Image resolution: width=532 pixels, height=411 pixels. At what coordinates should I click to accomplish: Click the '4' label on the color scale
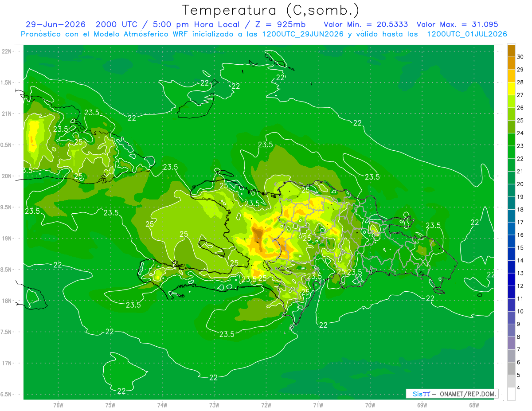[519, 388]
